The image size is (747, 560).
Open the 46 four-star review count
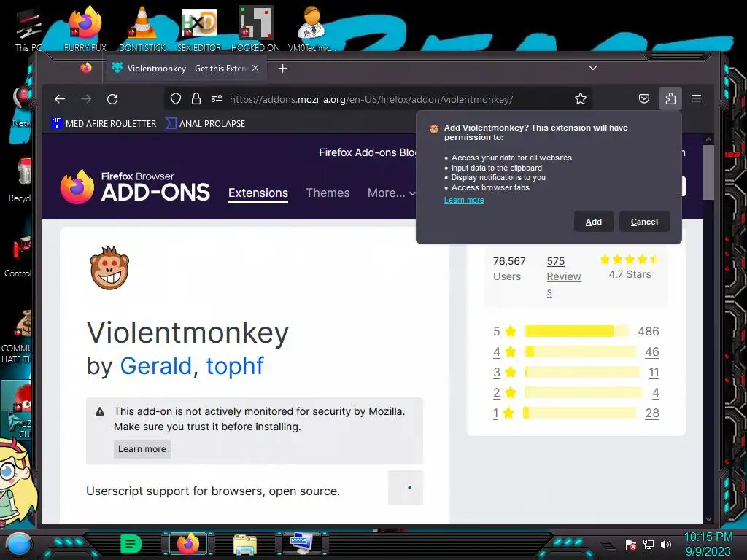[651, 351]
